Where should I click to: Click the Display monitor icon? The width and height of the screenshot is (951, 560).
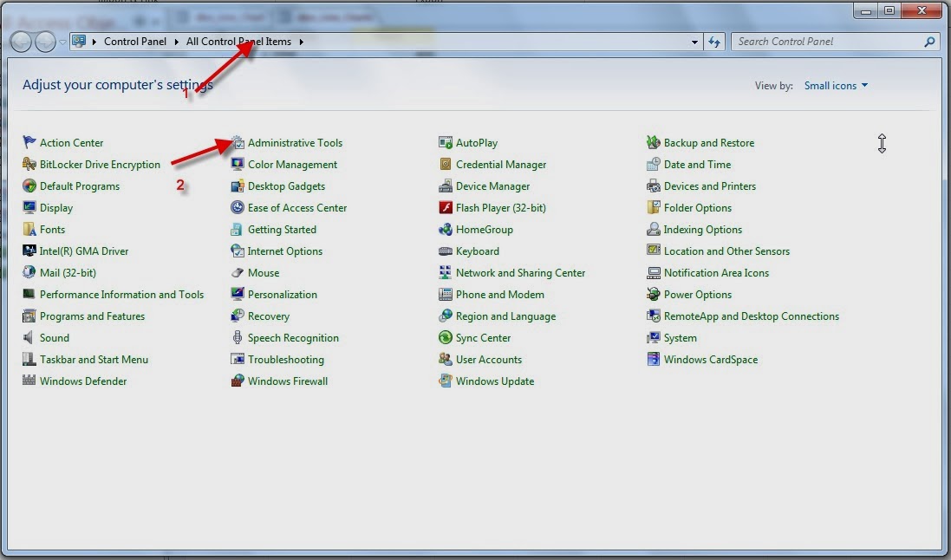[x=29, y=207]
